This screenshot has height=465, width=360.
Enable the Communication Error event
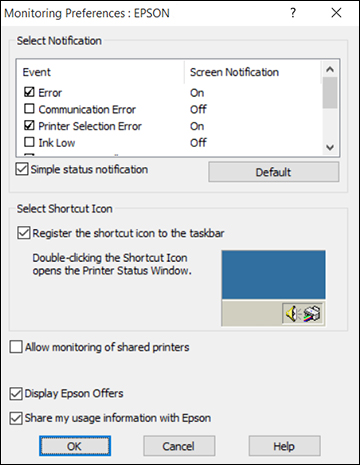[29, 109]
